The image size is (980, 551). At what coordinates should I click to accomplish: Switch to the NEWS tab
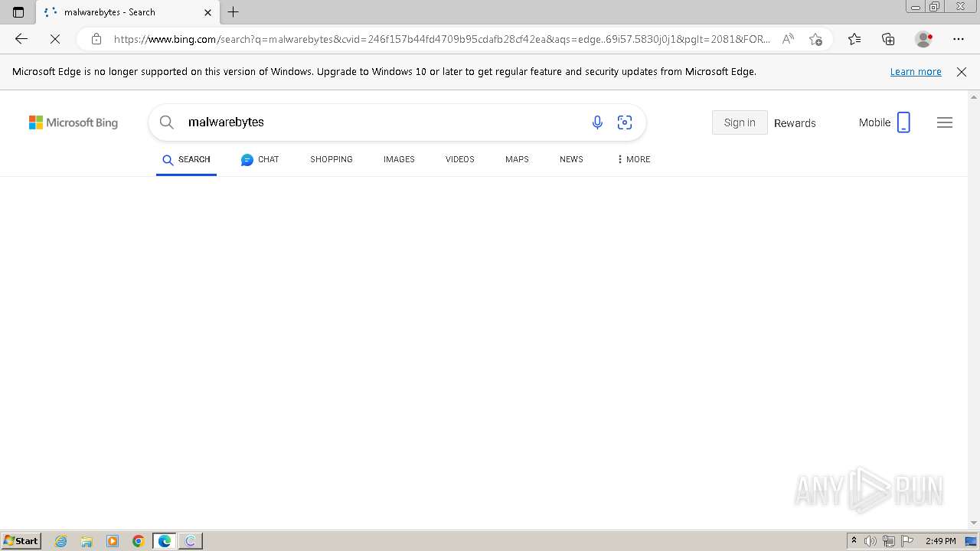pyautogui.click(x=571, y=159)
